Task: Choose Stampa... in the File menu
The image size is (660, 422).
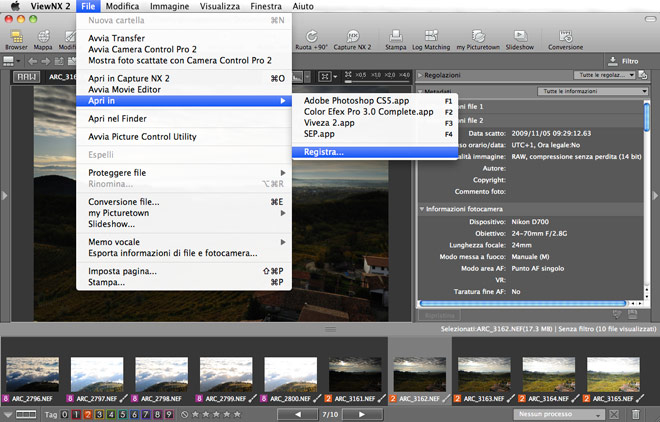Action: click(184, 283)
